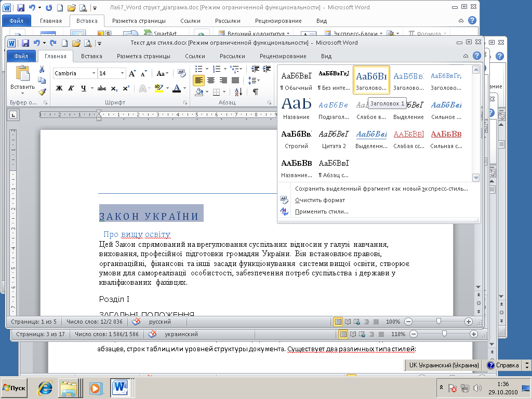
Task: Toggle Bold (Ж) formatting
Action: [59, 88]
